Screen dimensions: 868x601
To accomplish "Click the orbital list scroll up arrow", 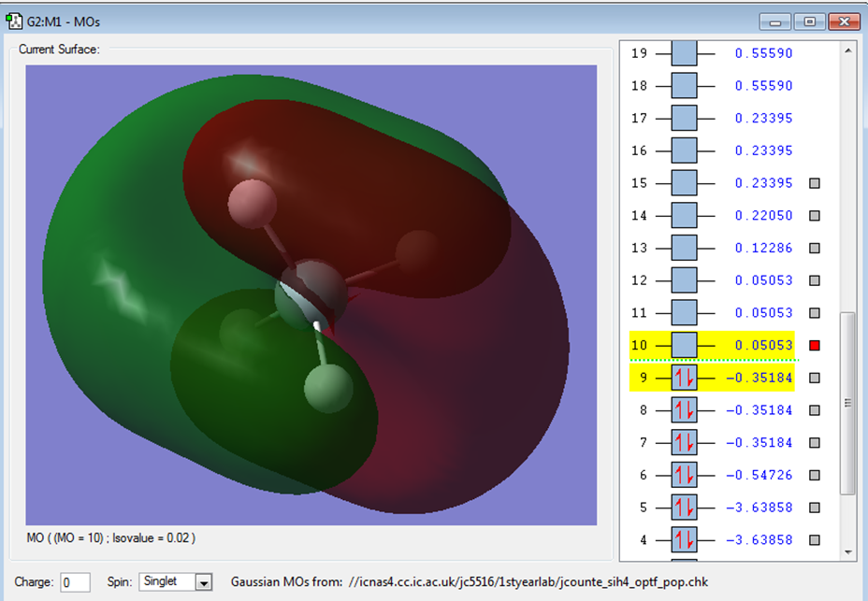I will 848,50.
